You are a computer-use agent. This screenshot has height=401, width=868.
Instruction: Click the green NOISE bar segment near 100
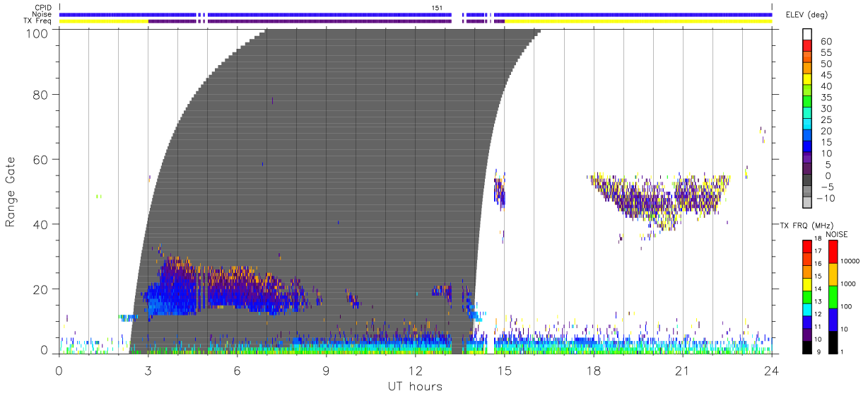833,296
